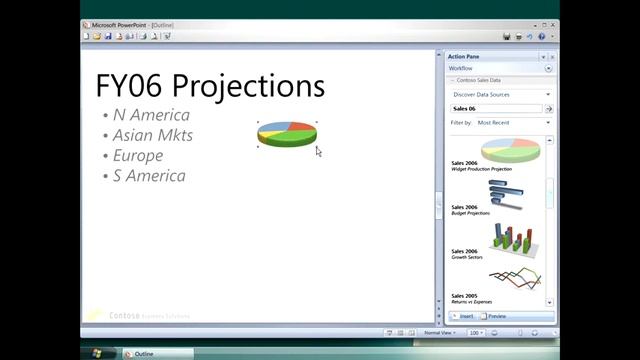Open the Normal View dropdown

click(x=440, y=333)
